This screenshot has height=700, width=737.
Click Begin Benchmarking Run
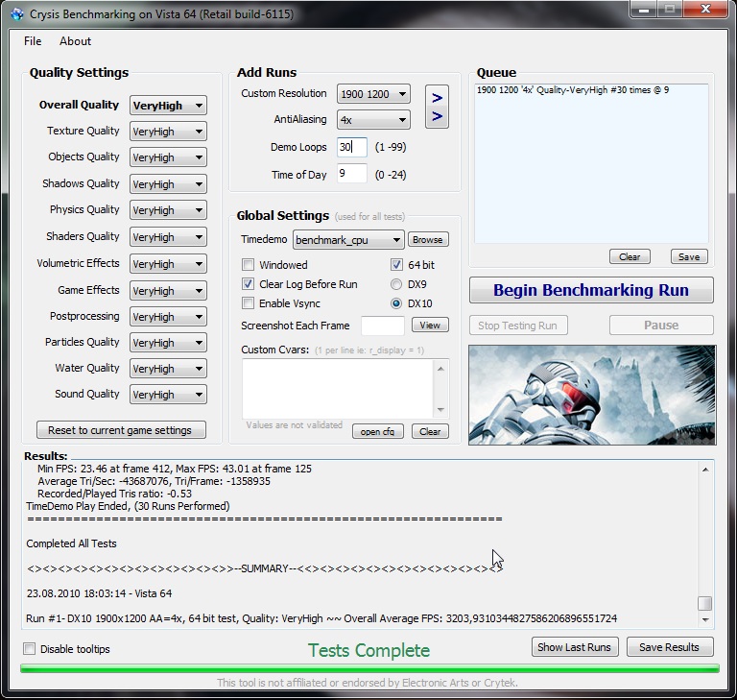coord(591,290)
